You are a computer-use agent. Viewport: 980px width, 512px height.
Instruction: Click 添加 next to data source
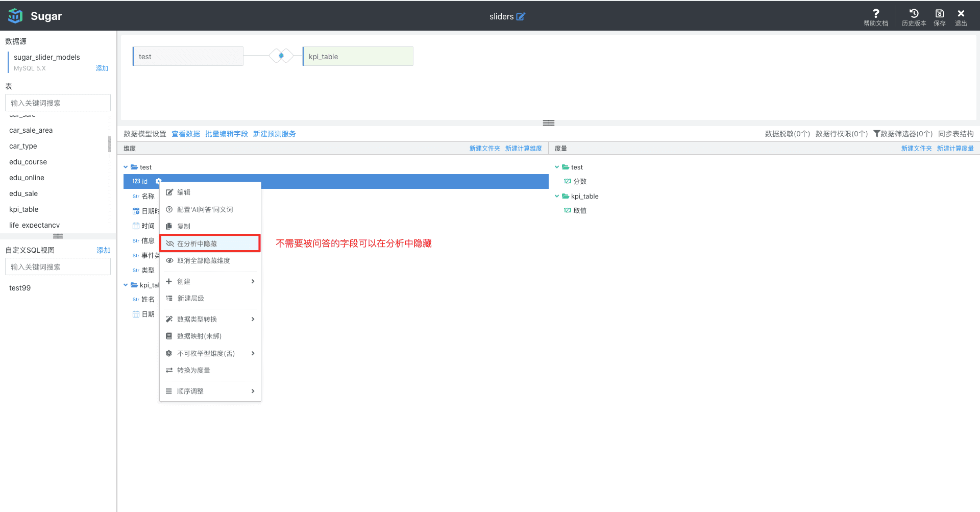point(102,68)
